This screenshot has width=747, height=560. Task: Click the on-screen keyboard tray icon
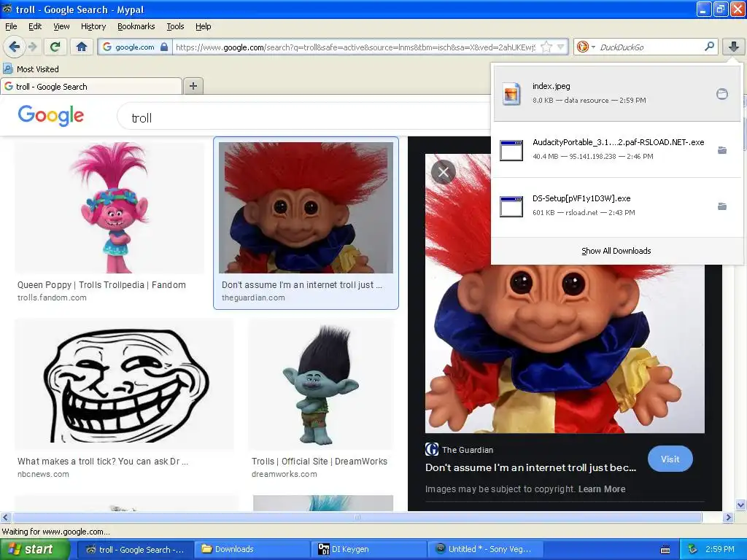click(665, 550)
